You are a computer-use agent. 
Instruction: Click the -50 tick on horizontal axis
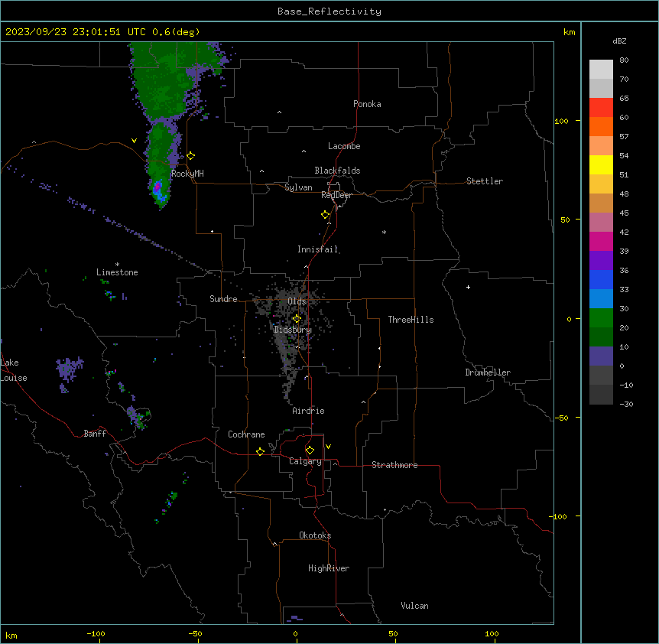pos(196,633)
